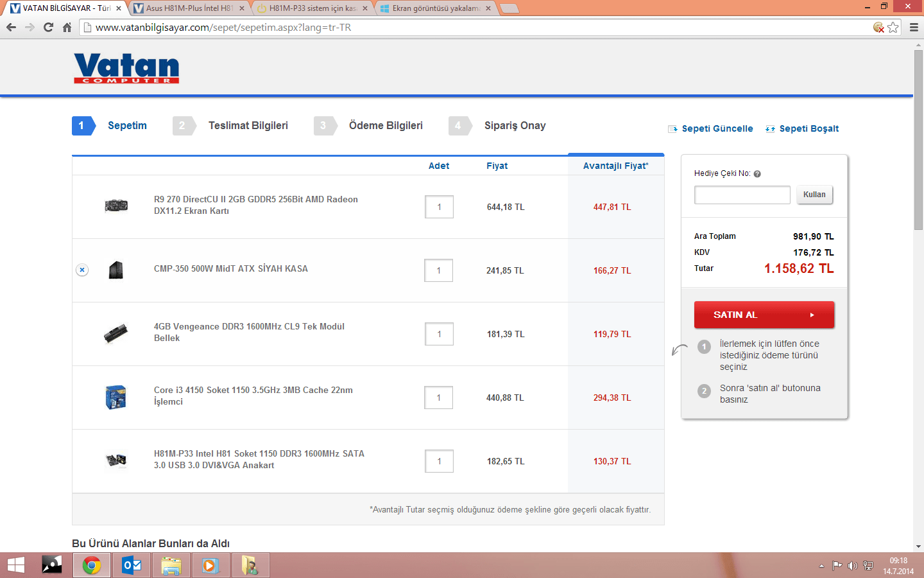The image size is (924, 578).
Task: Go back using the browser back arrow
Action: click(11, 28)
